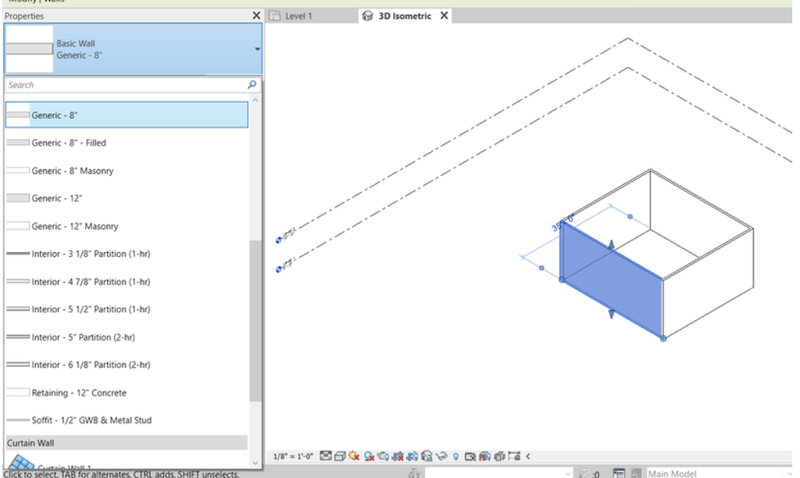This screenshot has height=478, width=800.
Task: Toggle Show Crop Region icon
Action: pyautogui.click(x=412, y=456)
